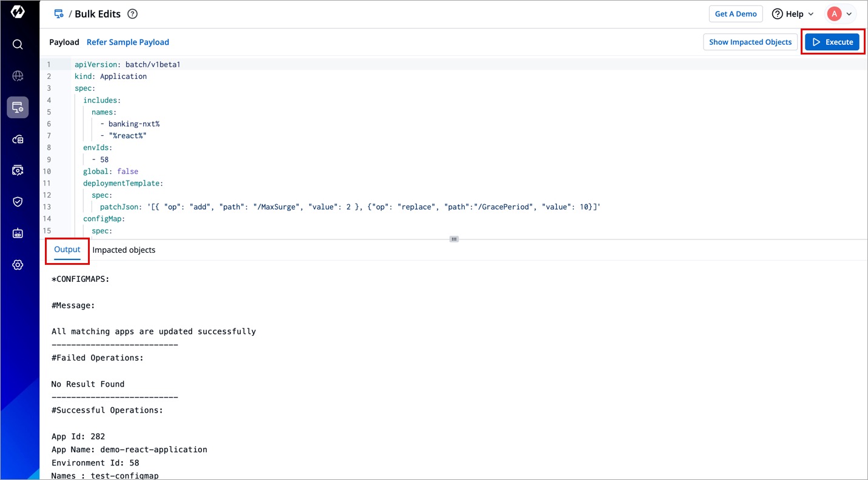The width and height of the screenshot is (868, 480).
Task: Open the Refer Sample Payload link
Action: click(127, 42)
